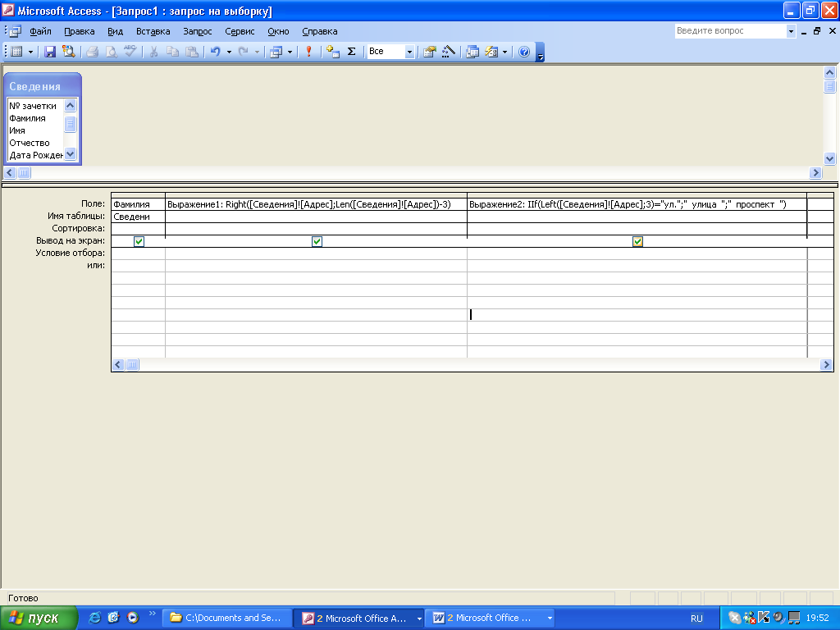Open the Undo history dropdown
The image size is (840, 630).
click(x=229, y=52)
